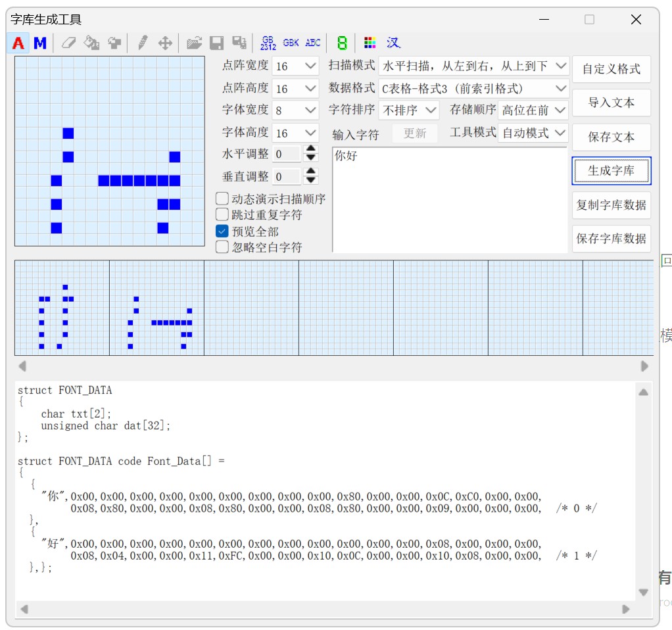Image resolution: width=672 pixels, height=630 pixels.
Task: Click the 自定义格式 button
Action: 611,69
